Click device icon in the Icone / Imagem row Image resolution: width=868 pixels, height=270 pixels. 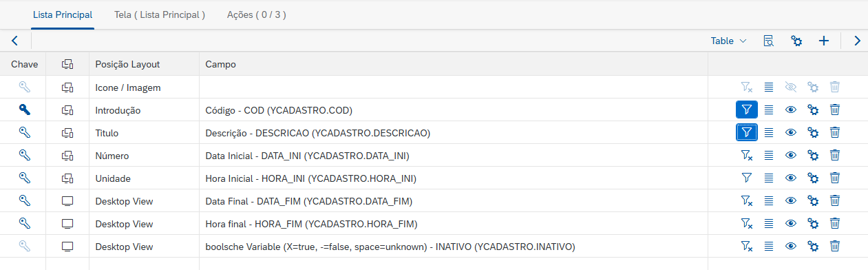click(67, 87)
